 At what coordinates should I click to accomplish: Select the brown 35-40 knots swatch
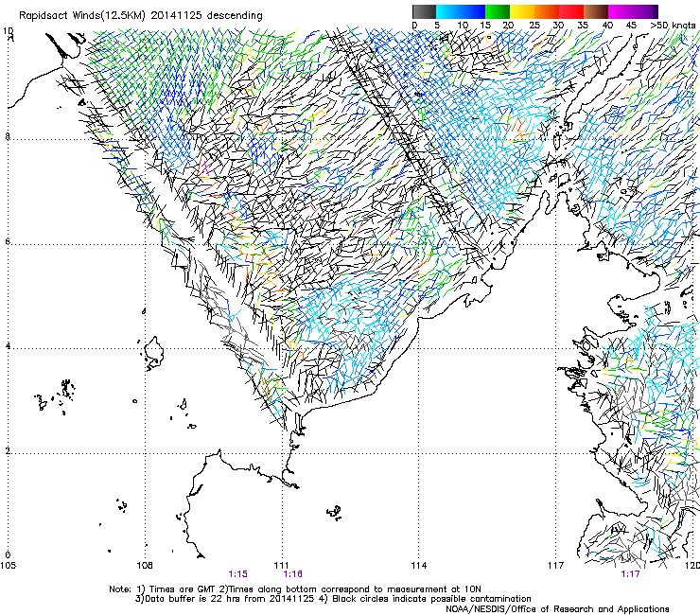coord(596,11)
